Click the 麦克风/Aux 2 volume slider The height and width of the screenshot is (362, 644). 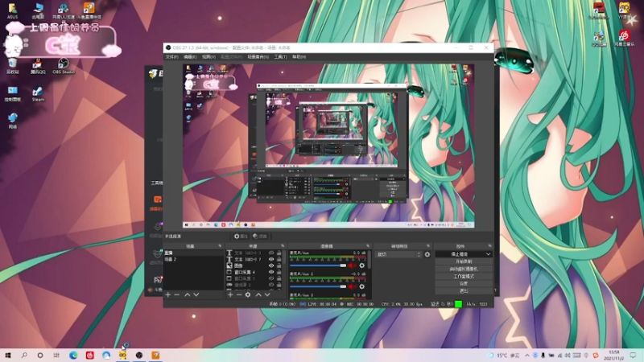318,286
